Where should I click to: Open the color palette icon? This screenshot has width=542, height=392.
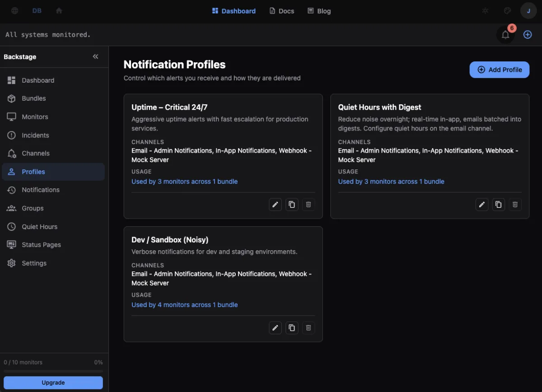507,11
